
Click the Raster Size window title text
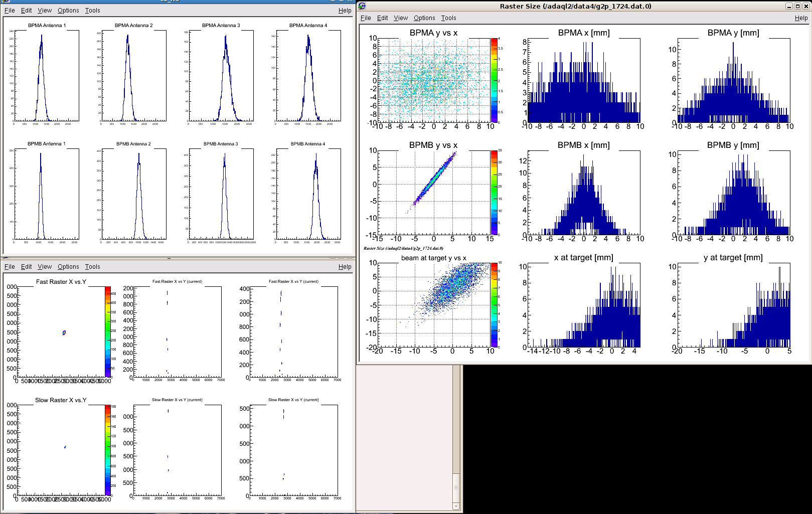[x=576, y=6]
